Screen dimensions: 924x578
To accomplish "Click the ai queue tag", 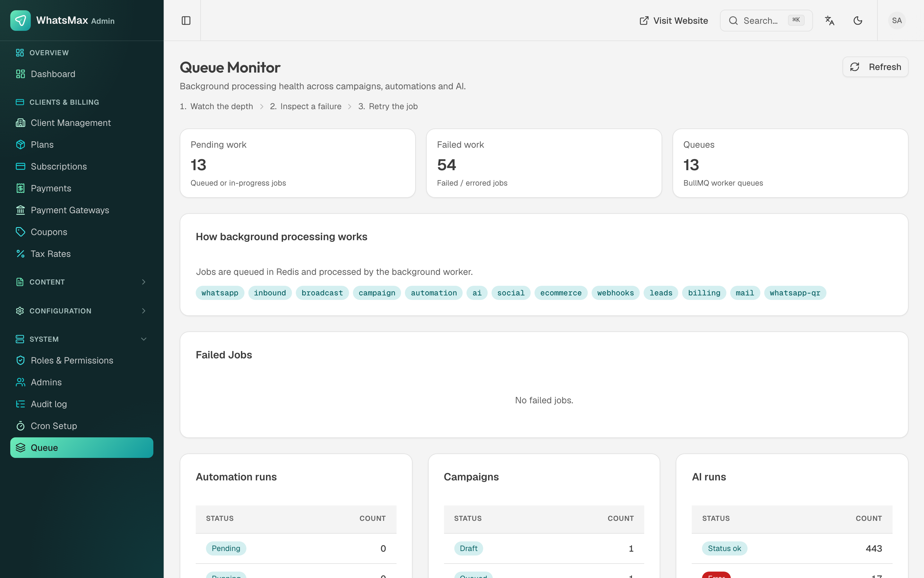I will pos(477,293).
